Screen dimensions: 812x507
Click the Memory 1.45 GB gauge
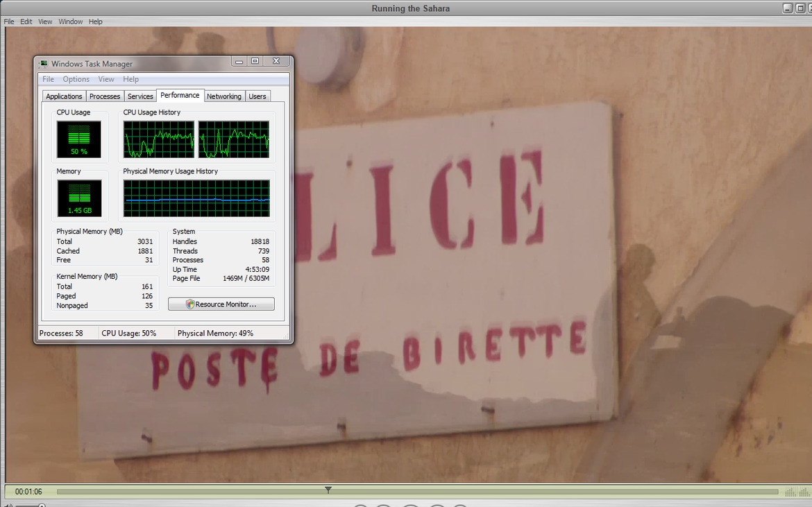point(79,198)
